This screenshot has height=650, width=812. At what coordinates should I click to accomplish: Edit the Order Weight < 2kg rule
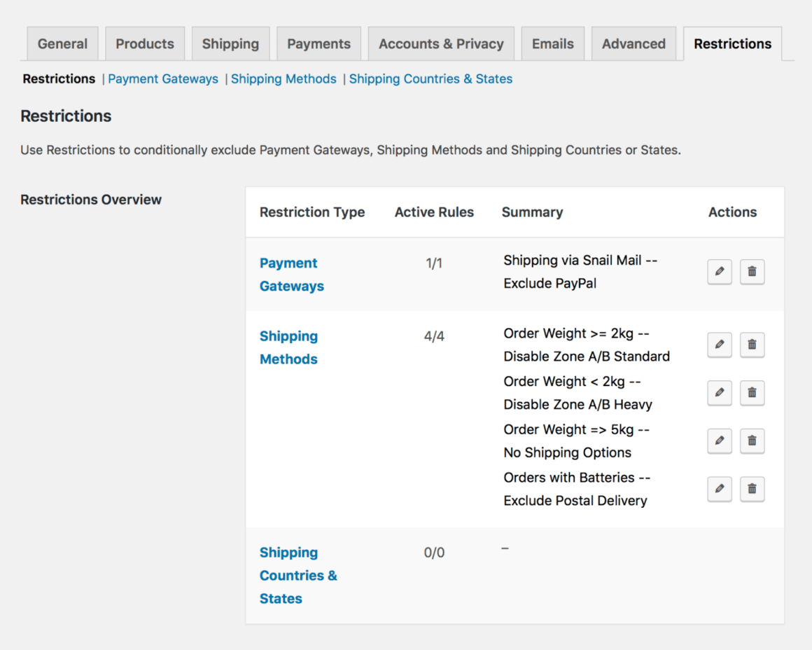[x=719, y=393]
